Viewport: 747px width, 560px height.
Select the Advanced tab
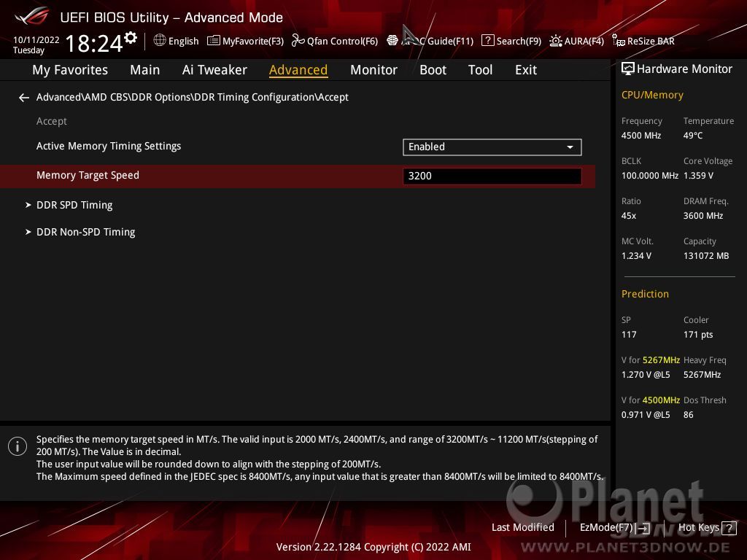coord(298,70)
